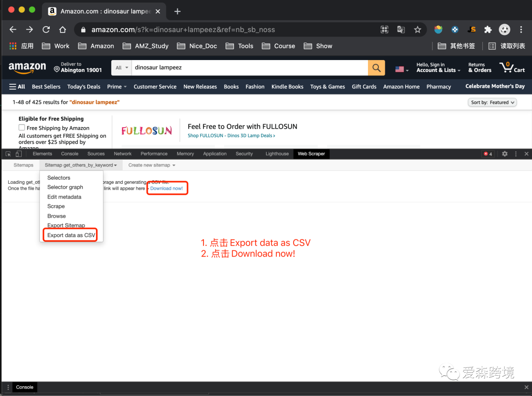Toggle device toolbar in DevTools
This screenshot has height=396, width=532.
(19, 154)
